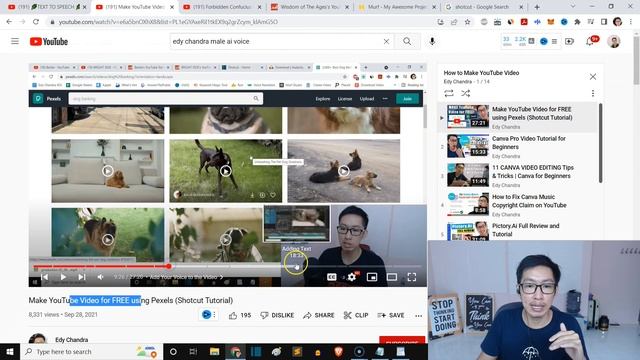Click the CLIP button
Image resolution: width=640 pixels, height=360 pixels.
tap(356, 315)
